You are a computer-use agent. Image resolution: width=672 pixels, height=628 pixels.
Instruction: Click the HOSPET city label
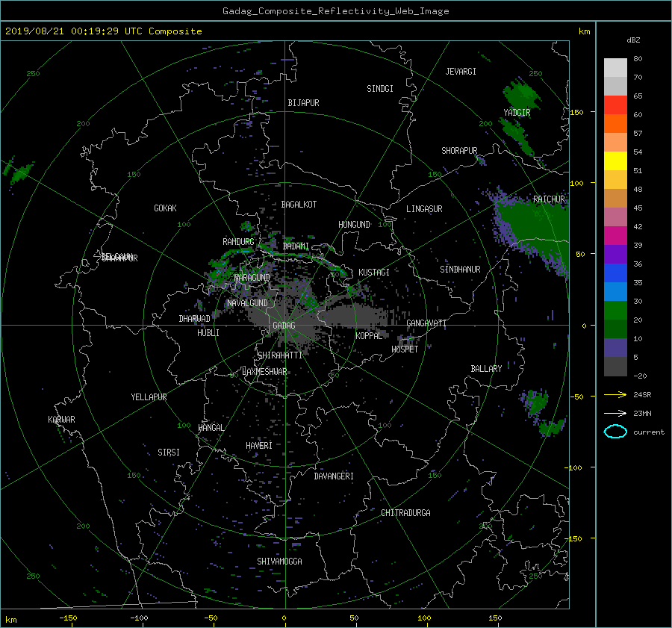pos(405,349)
